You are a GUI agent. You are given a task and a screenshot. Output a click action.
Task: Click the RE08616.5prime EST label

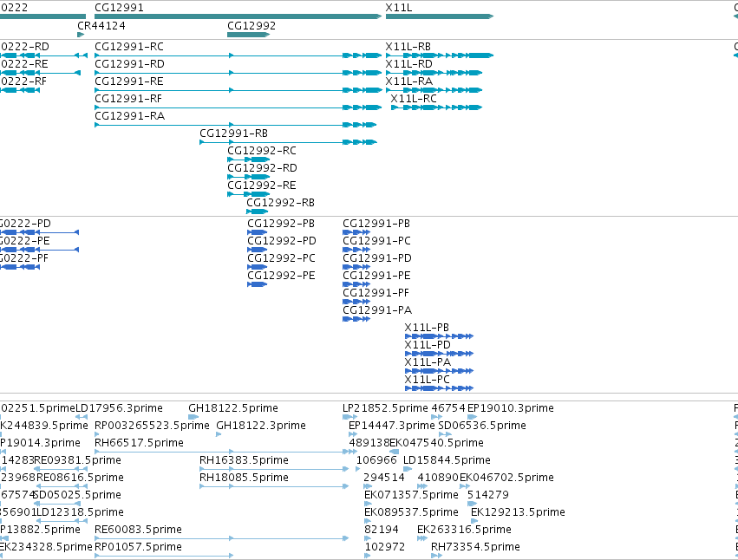click(80, 479)
